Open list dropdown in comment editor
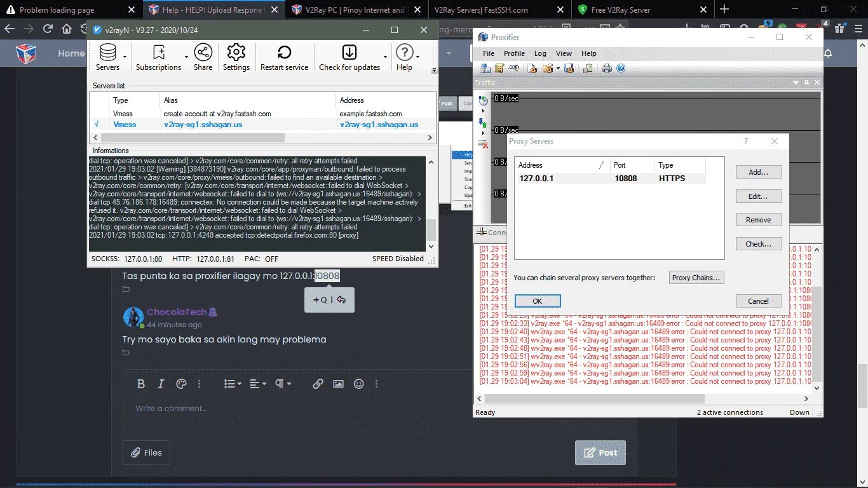This screenshot has height=488, width=868. (x=233, y=384)
